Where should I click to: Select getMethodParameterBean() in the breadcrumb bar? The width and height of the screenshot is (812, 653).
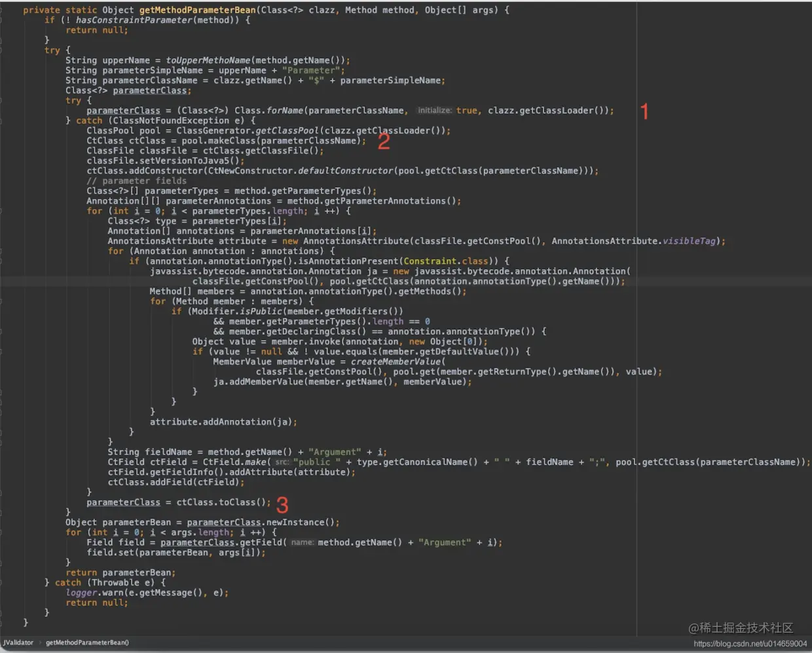87,643
